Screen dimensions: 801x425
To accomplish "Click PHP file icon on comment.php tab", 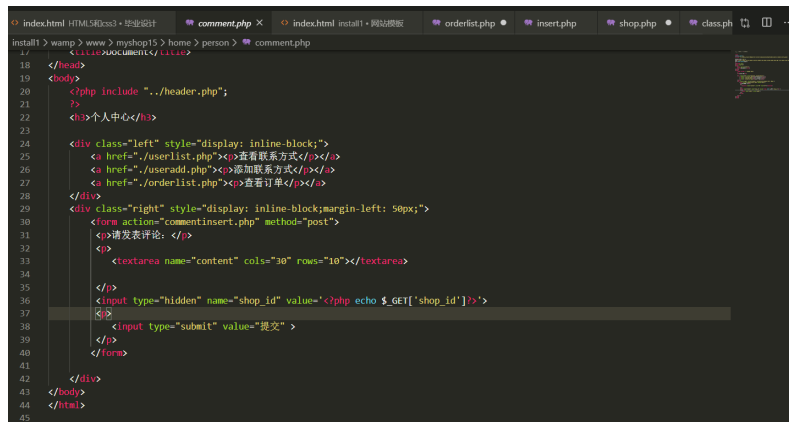I will [x=190, y=23].
